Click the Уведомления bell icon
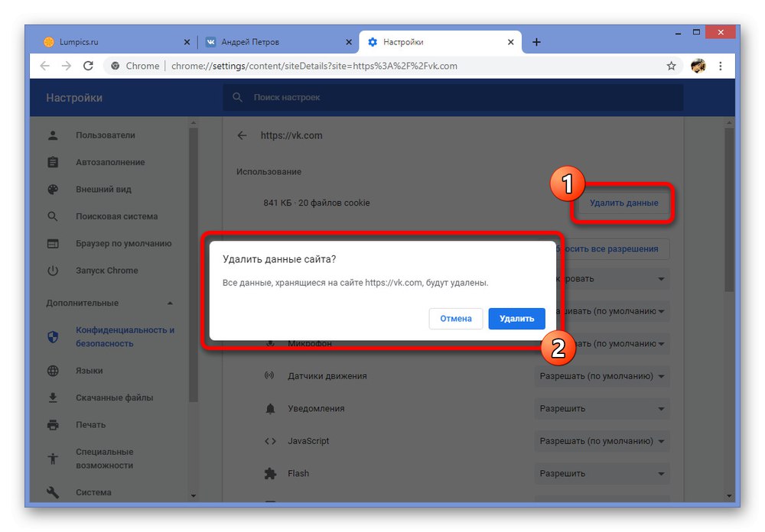This screenshot has height=532, width=765. [270, 409]
